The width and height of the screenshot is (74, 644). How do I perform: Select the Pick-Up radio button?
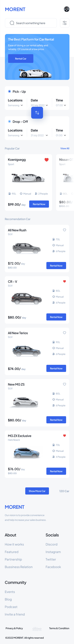click(9, 92)
